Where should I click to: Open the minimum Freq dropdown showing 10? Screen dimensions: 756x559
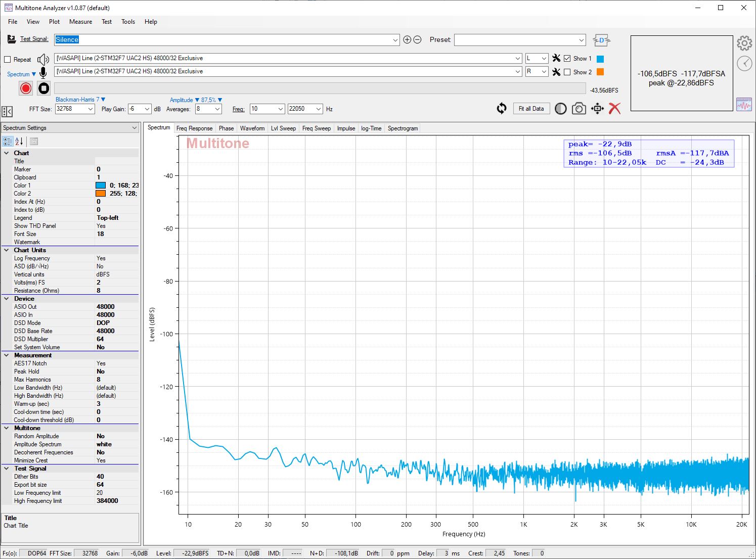pyautogui.click(x=280, y=109)
